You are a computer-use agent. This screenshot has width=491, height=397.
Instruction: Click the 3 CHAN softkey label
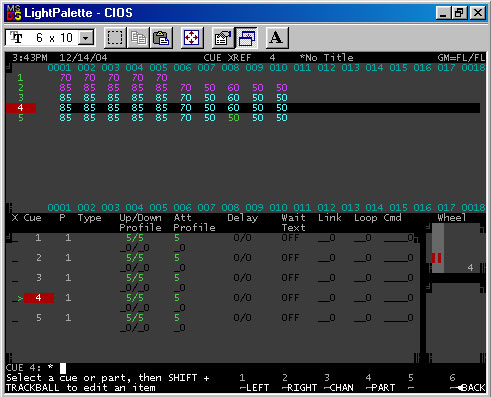[338, 383]
